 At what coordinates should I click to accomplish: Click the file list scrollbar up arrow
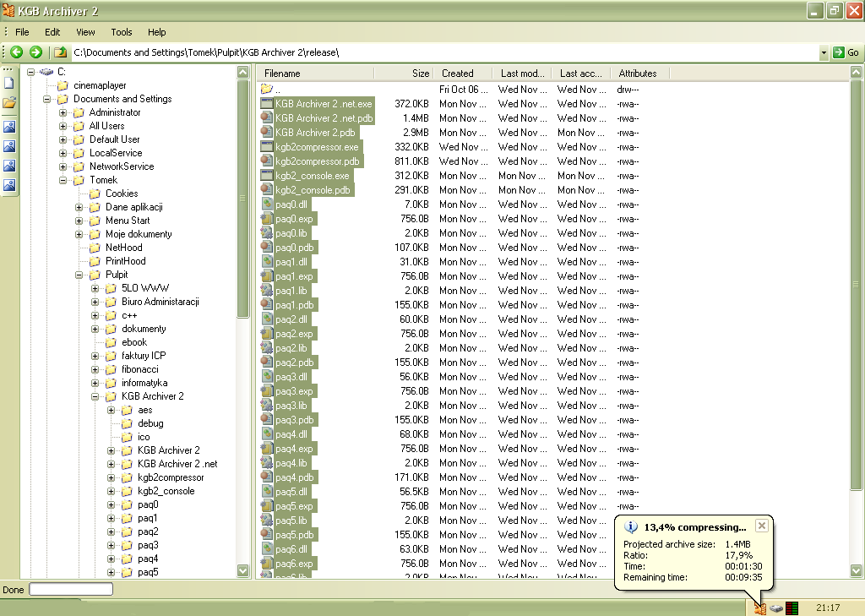pyautogui.click(x=857, y=73)
